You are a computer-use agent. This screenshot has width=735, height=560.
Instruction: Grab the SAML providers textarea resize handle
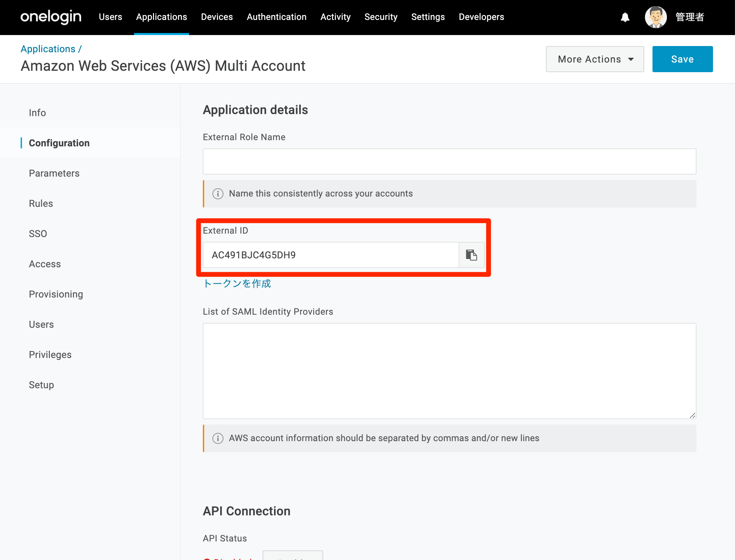[x=692, y=415]
